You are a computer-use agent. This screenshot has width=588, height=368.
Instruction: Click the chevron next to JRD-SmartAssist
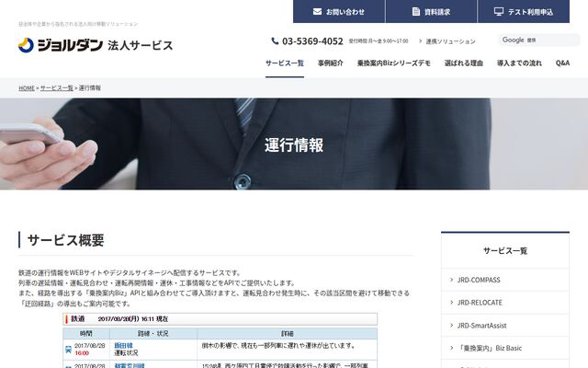[x=451, y=325]
